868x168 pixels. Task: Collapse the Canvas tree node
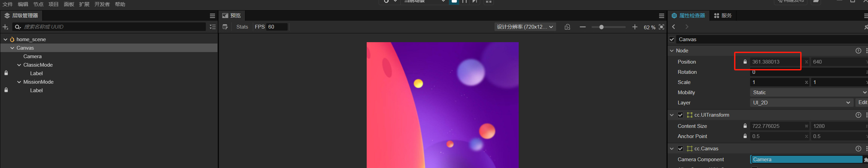pyautogui.click(x=12, y=48)
